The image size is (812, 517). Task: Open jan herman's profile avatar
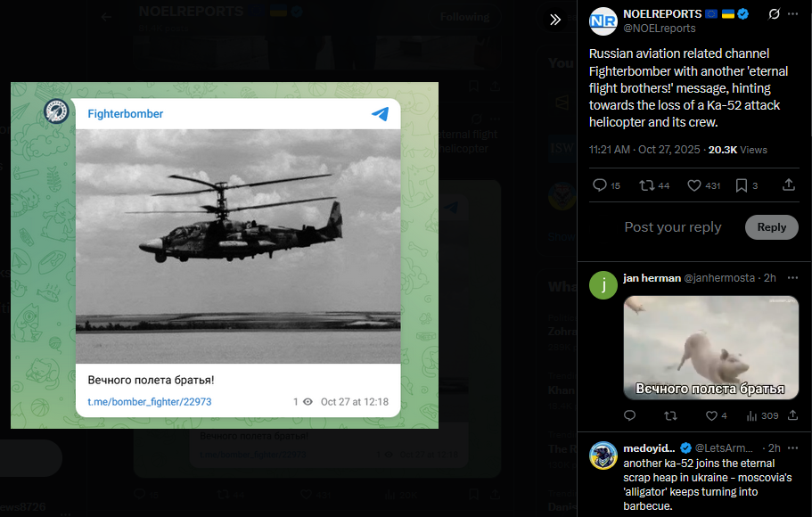pyautogui.click(x=603, y=285)
